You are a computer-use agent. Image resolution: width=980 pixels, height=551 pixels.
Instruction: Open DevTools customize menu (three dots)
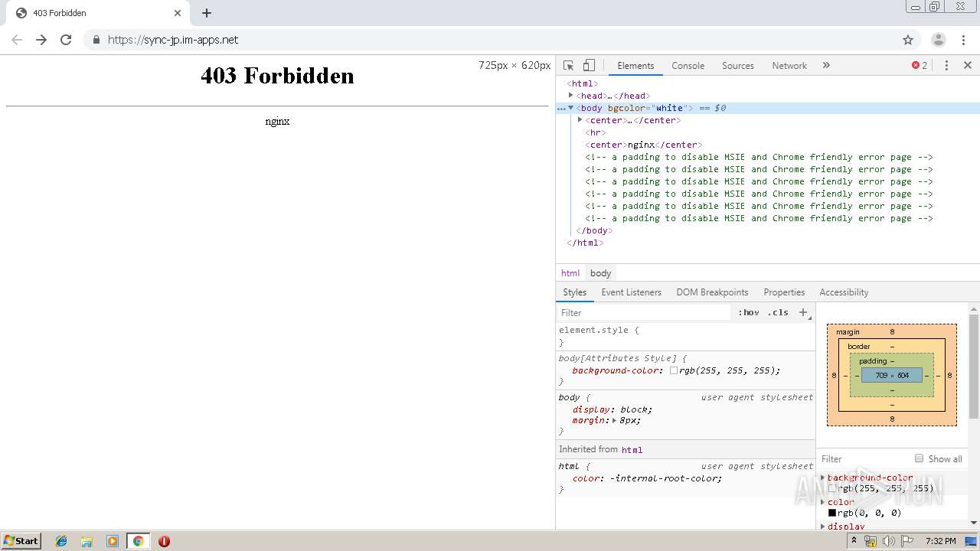coord(946,66)
